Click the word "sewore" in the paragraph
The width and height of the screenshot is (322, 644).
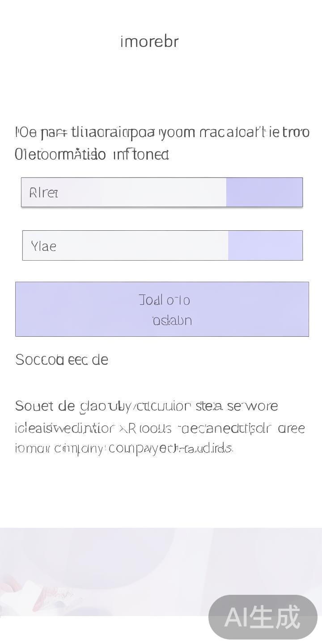252,406
